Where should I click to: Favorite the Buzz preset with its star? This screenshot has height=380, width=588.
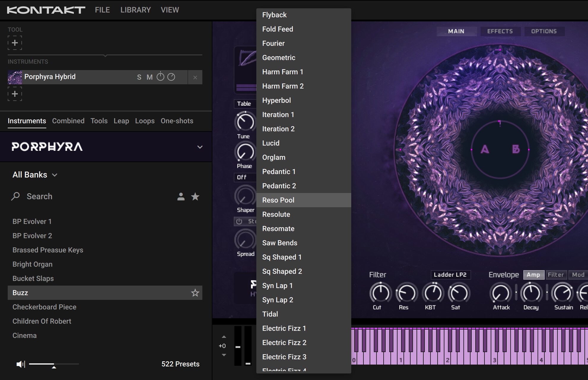pos(195,293)
